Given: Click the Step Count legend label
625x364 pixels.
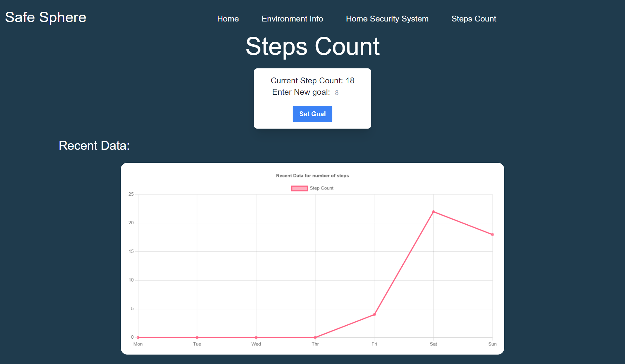Looking at the screenshot, I should 321,188.
